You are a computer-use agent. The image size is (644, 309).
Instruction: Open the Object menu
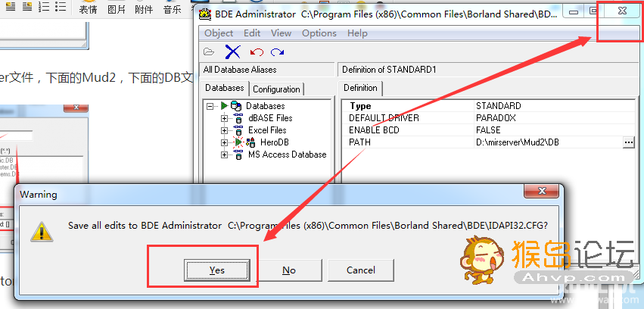click(x=219, y=33)
